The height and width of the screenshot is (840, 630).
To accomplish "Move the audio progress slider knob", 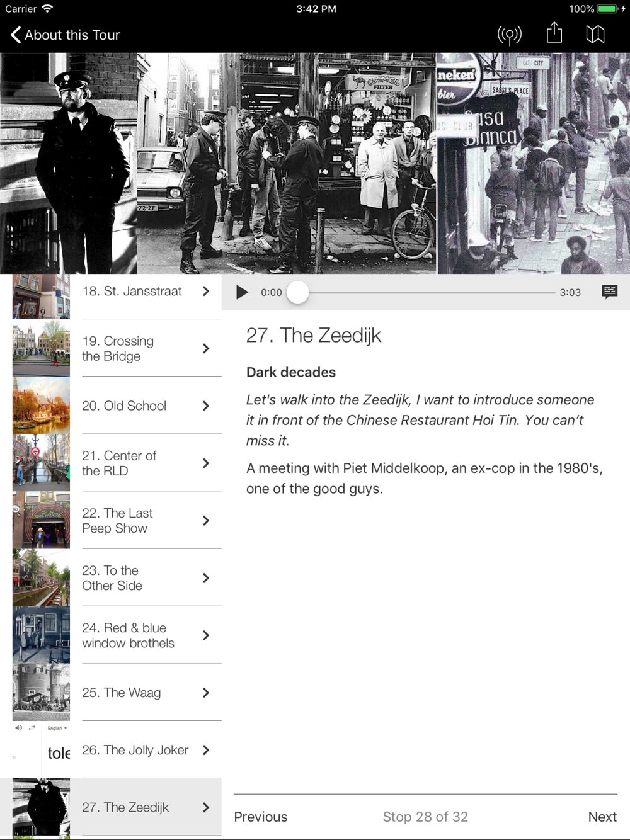I will [298, 292].
